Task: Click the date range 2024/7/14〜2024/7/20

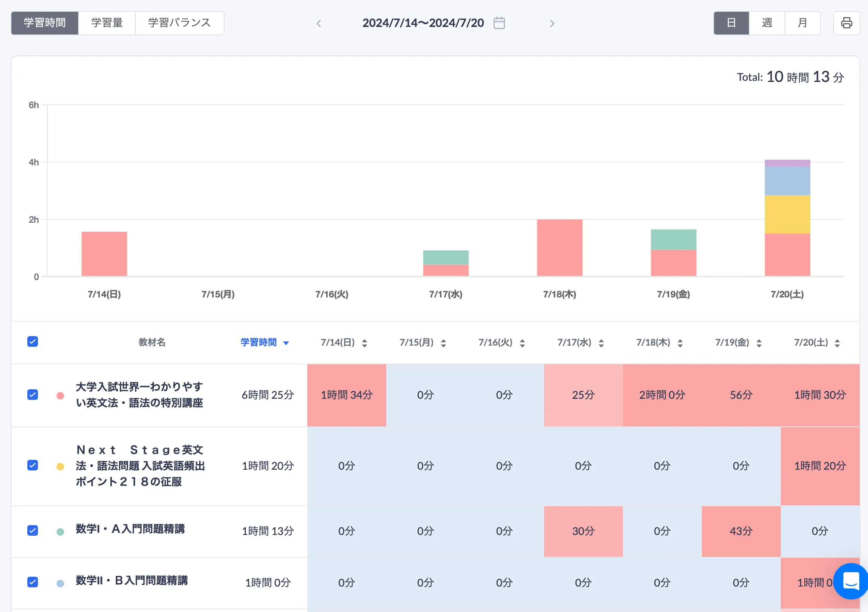Action: 423,23
